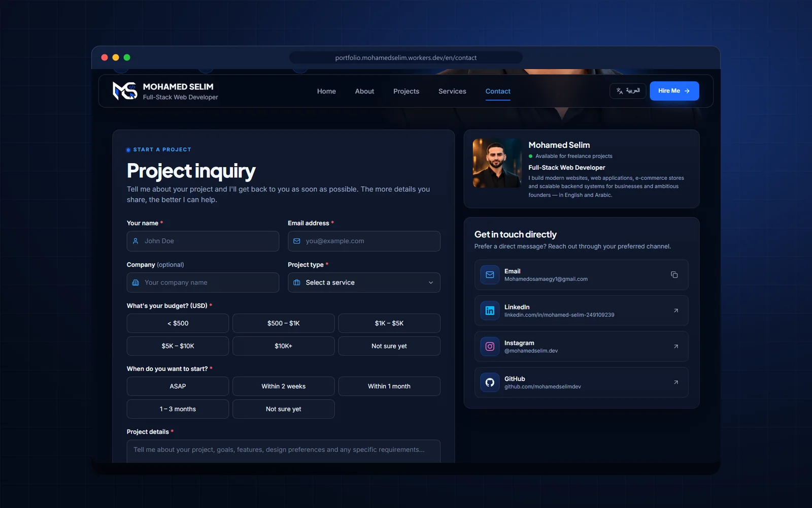
Task: Click the green availability status dot
Action: click(531, 156)
